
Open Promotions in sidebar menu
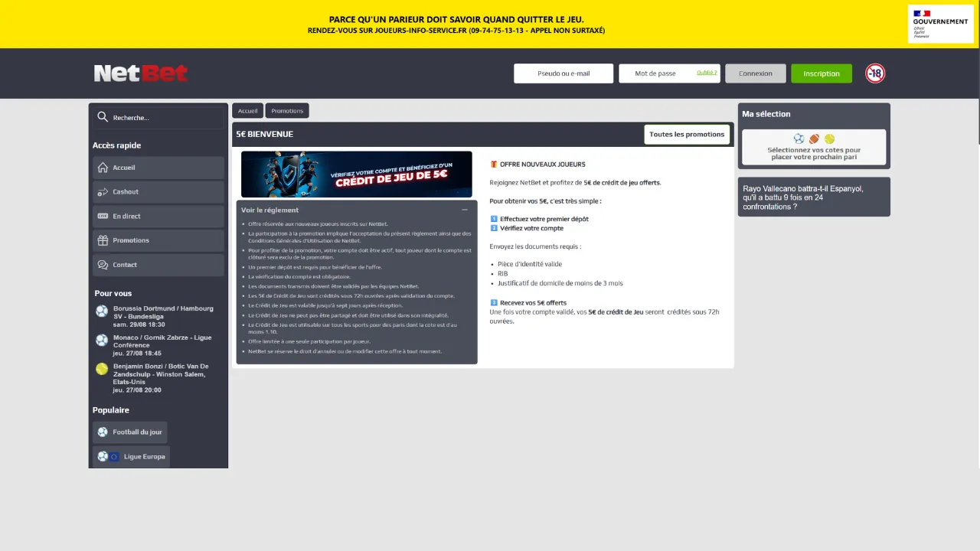[x=158, y=240]
